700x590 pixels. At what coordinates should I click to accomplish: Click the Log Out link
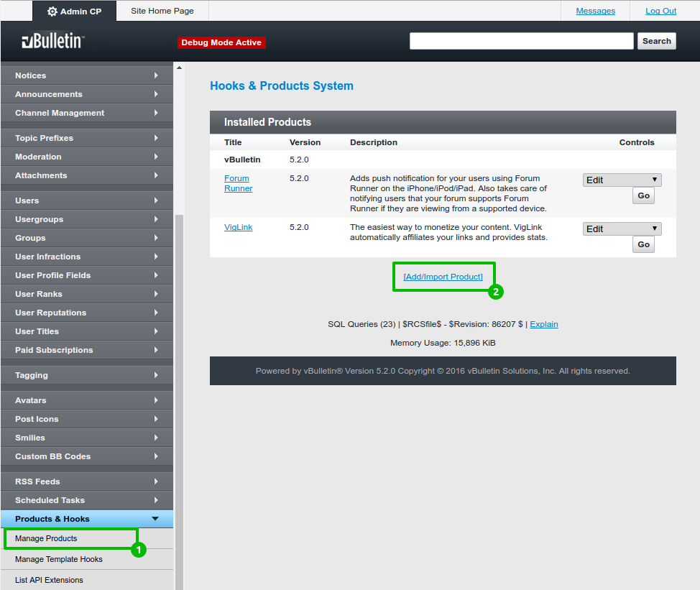pyautogui.click(x=660, y=11)
